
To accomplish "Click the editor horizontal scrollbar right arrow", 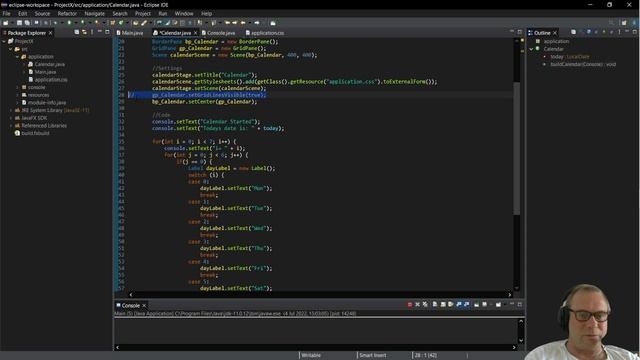I will (510, 295).
